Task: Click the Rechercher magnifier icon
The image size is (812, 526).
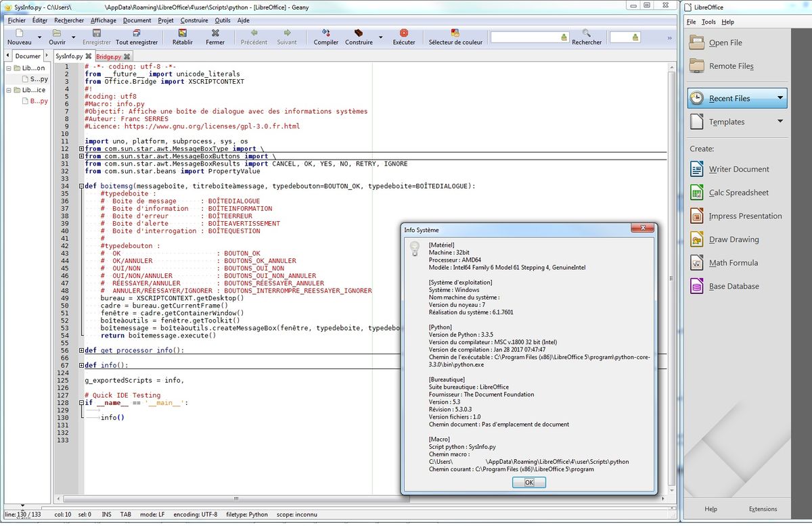Action: tap(587, 33)
